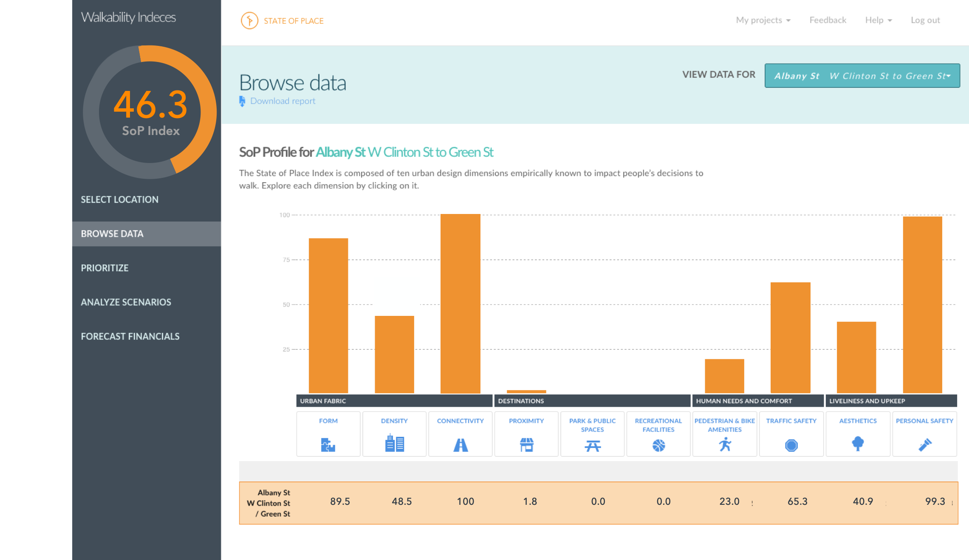
Task: Click the LIVELINESS AND UPKEEP header
Action: 891,401
